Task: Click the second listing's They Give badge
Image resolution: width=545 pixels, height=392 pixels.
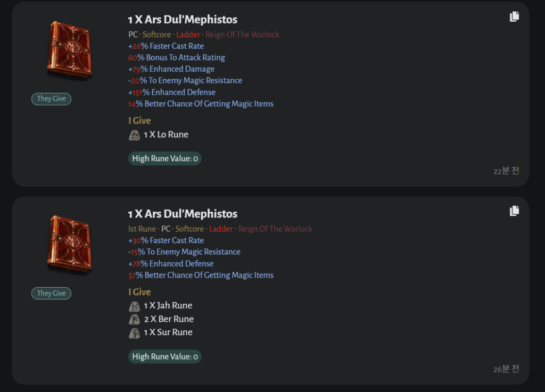Action: (51, 294)
